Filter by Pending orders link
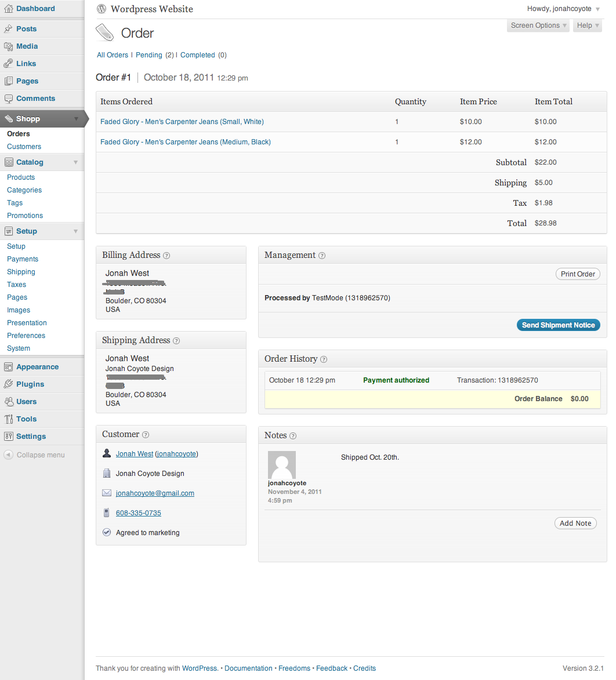616x680 pixels. click(x=149, y=55)
